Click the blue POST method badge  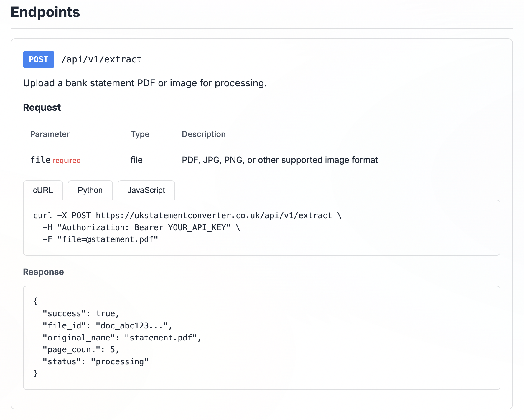tap(38, 59)
